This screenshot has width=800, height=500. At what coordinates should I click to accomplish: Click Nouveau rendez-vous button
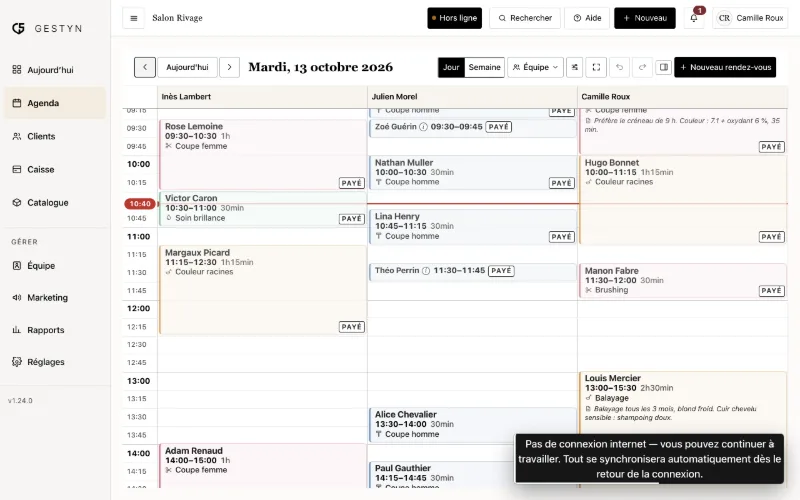725,67
